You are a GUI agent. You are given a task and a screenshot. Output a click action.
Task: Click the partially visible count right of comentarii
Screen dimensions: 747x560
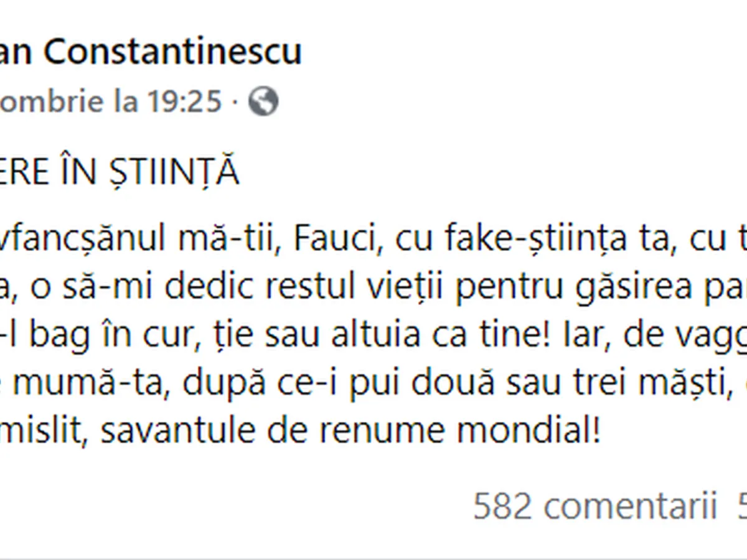(742, 506)
